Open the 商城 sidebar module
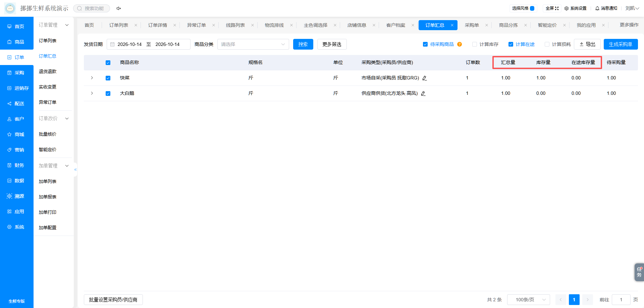The width and height of the screenshot is (644, 308). pyautogui.click(x=17, y=134)
